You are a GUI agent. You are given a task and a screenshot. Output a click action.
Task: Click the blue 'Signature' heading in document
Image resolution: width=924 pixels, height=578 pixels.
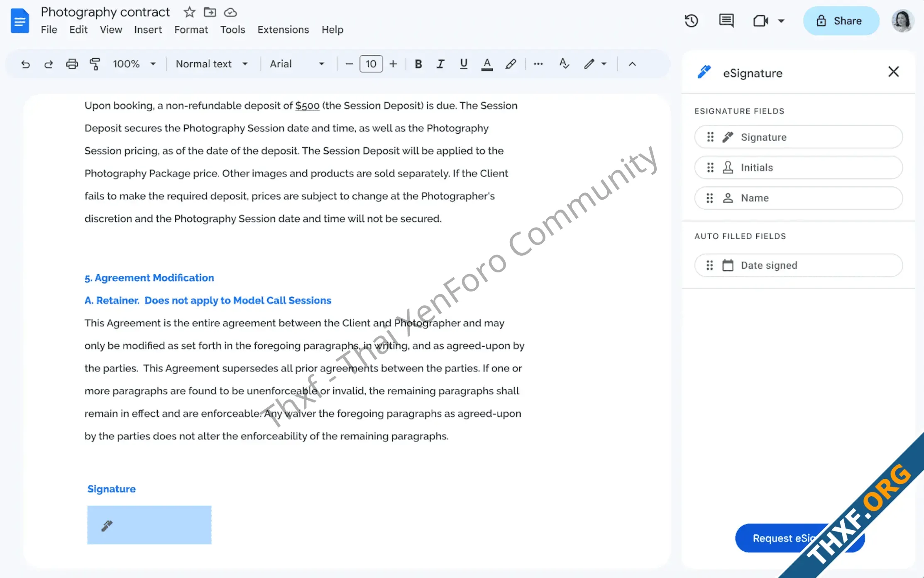tap(111, 489)
